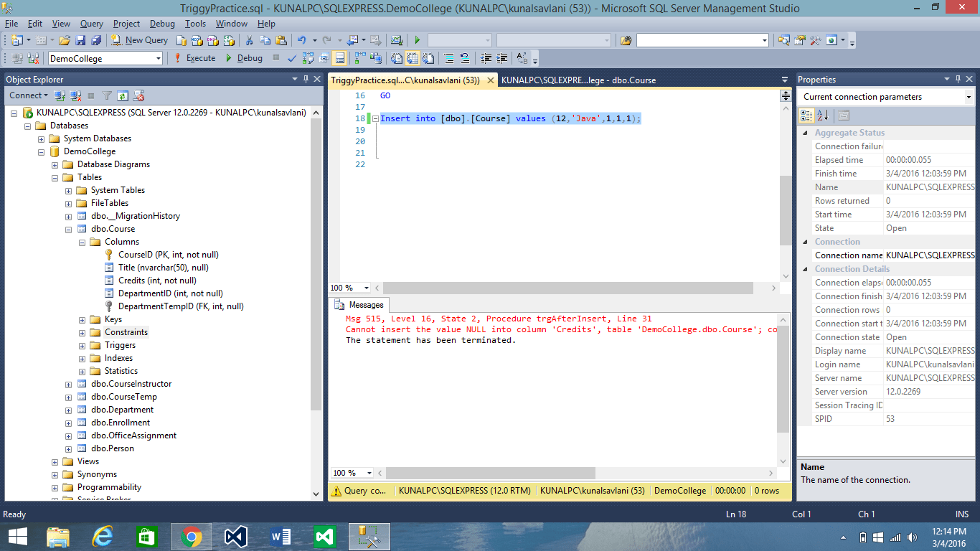Click the Debug button in SQL toolbar
The height and width of the screenshot is (551, 980).
click(243, 58)
